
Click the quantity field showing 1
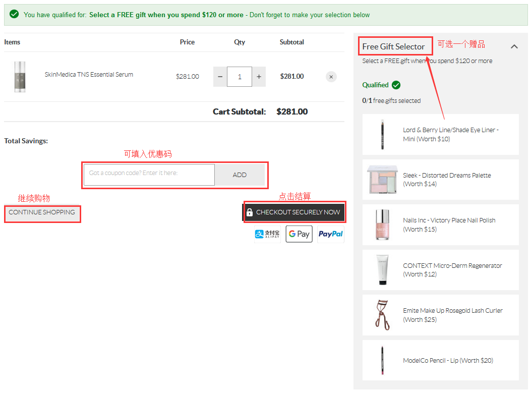(240, 77)
